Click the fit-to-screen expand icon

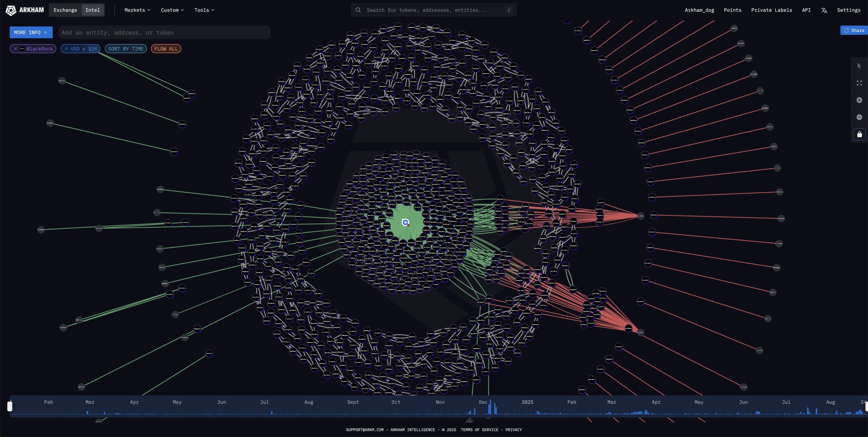pyautogui.click(x=859, y=83)
